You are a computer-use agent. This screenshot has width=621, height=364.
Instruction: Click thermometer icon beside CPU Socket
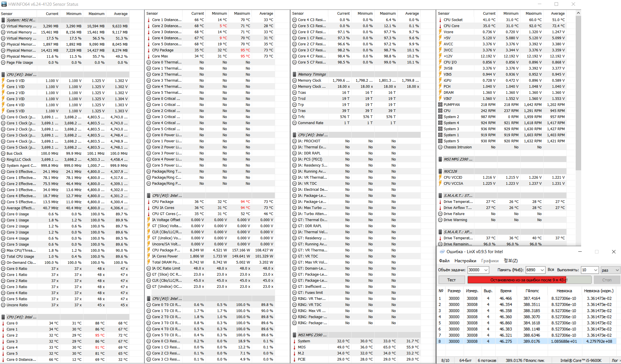[x=440, y=20]
